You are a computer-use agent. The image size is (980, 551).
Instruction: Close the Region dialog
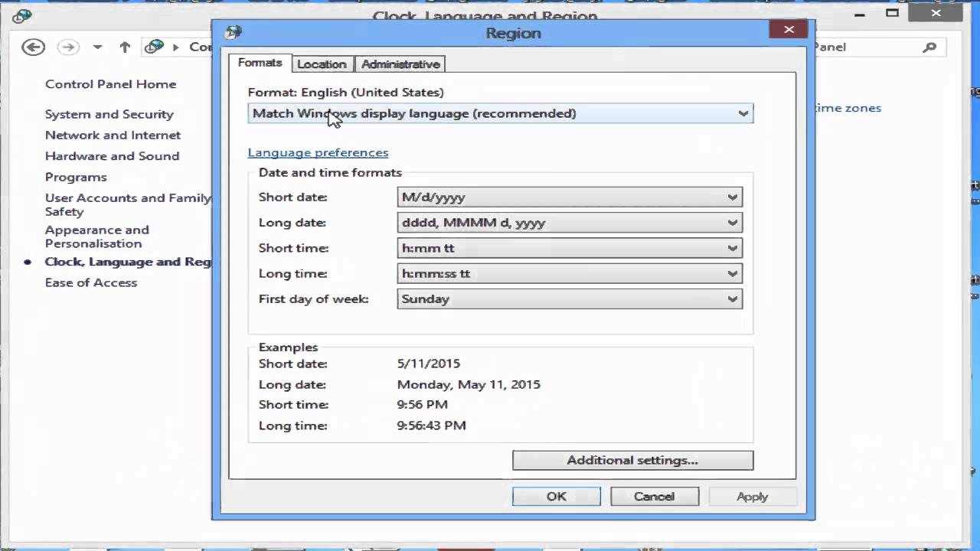click(789, 30)
